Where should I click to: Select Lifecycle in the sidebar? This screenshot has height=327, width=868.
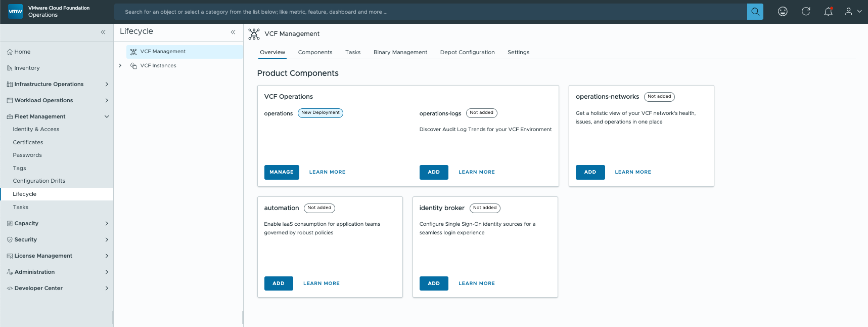pyautogui.click(x=57, y=194)
